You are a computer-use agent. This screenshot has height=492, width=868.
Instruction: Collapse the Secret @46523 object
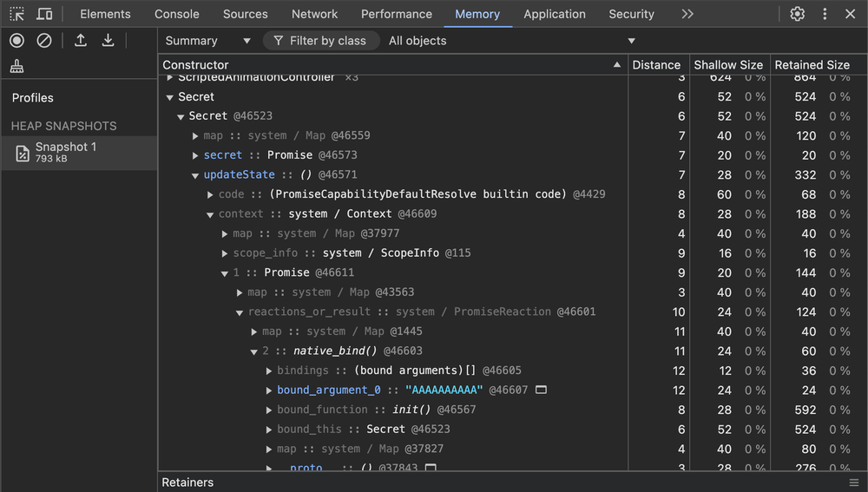[181, 117]
